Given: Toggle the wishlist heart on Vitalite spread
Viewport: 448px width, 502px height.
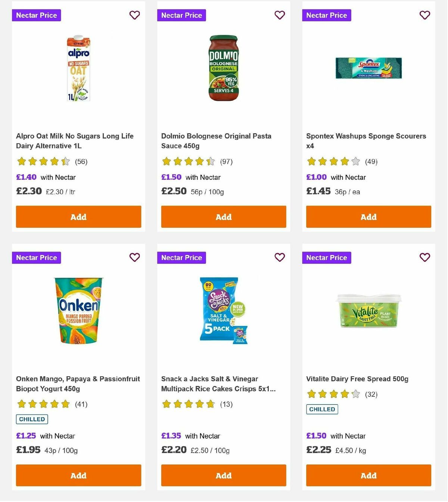Looking at the screenshot, I should pyautogui.click(x=424, y=257).
